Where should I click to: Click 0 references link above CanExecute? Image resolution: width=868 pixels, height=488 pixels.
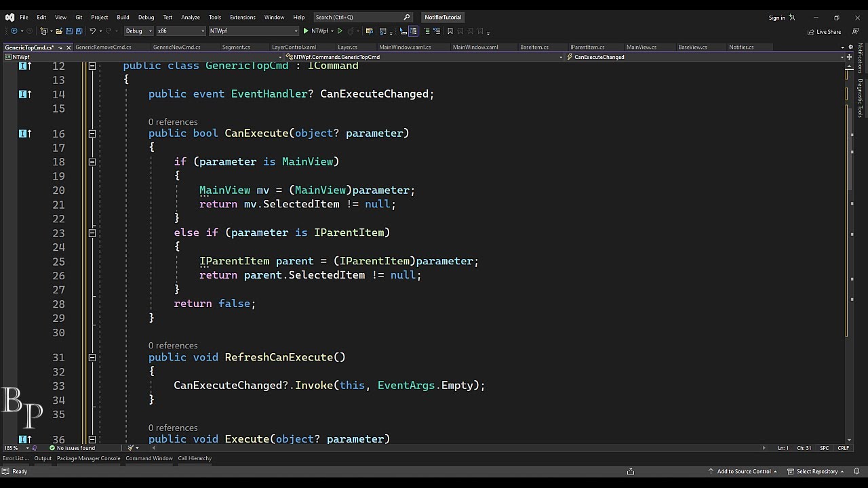[173, 122]
